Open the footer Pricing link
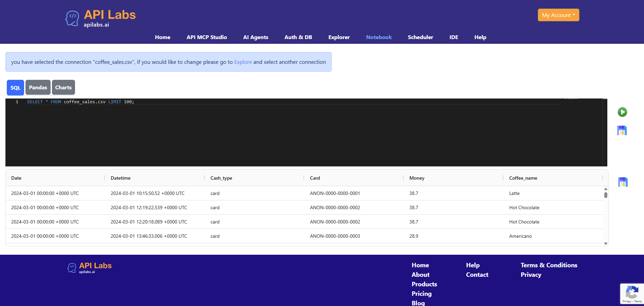Viewport: 644px width, 306px height. pos(422,294)
